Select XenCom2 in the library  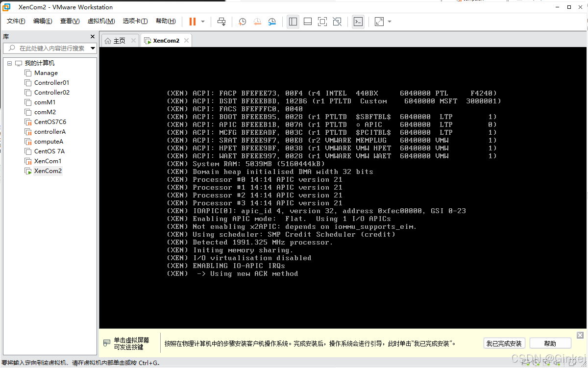tap(48, 171)
